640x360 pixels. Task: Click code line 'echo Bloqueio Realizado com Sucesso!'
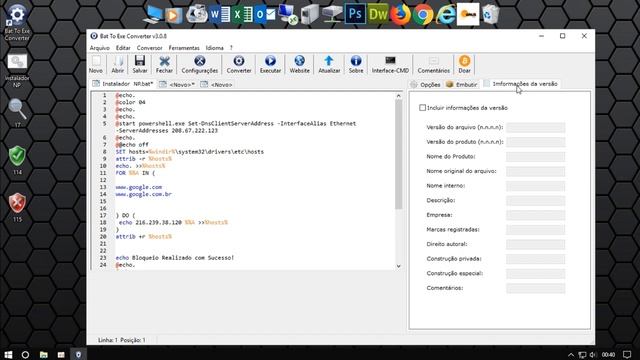[x=175, y=258]
